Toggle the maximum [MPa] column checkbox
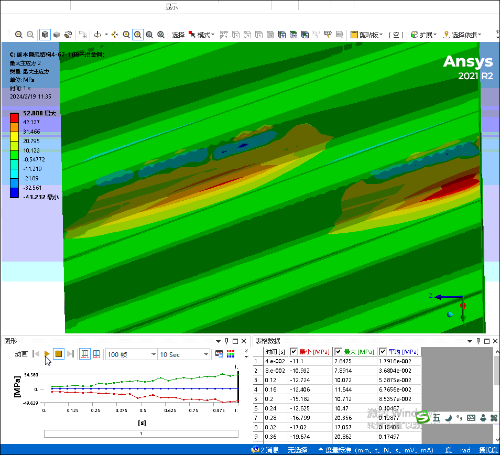This screenshot has width=500, height=455. tap(338, 352)
